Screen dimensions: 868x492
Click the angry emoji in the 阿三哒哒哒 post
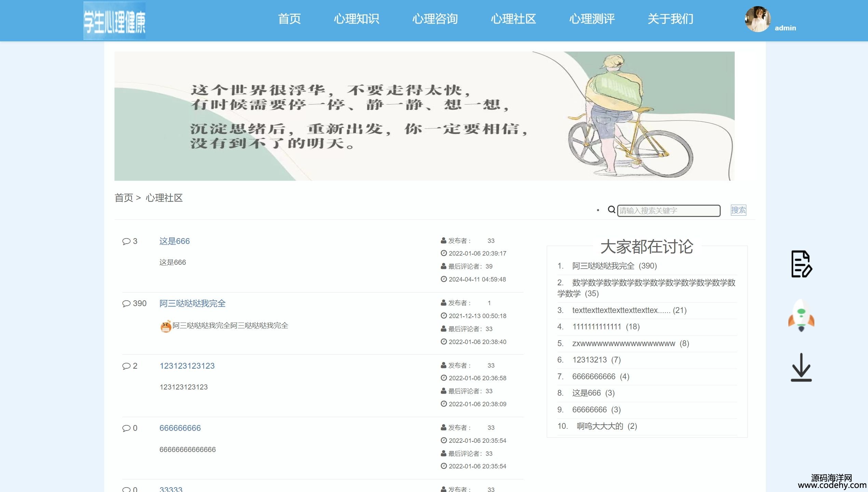tap(166, 326)
